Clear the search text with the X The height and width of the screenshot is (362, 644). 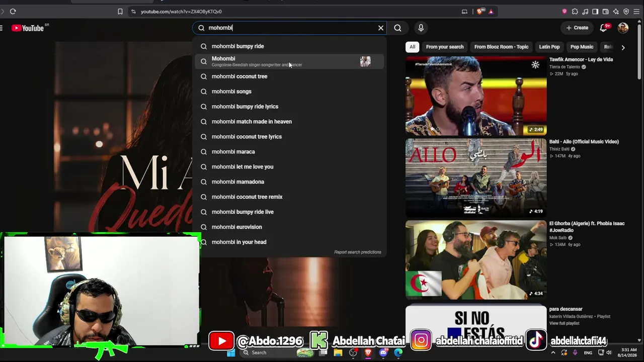tap(381, 28)
